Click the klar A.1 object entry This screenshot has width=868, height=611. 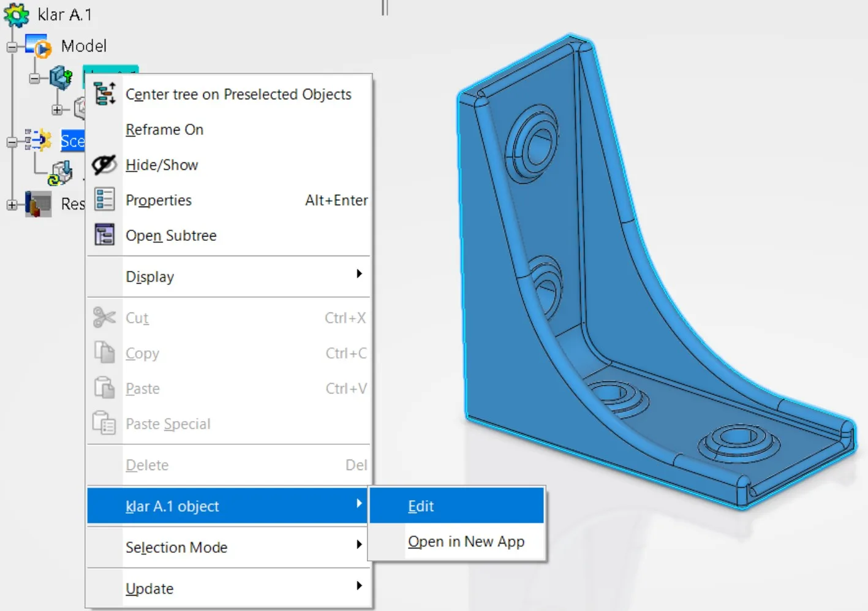(228, 506)
